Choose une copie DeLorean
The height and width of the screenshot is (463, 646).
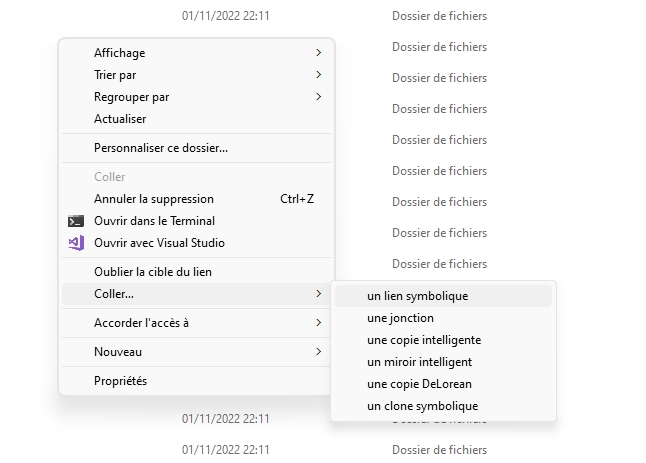pyautogui.click(x=420, y=384)
